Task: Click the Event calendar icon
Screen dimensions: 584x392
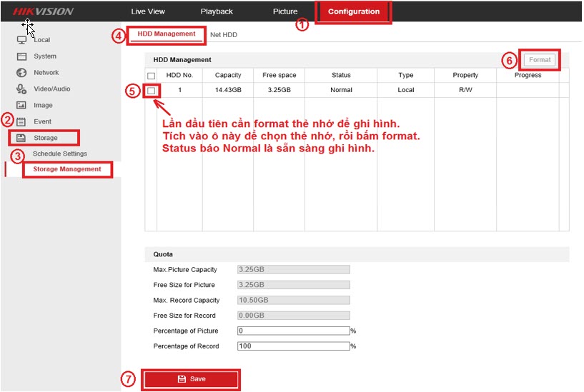Action: pos(21,122)
